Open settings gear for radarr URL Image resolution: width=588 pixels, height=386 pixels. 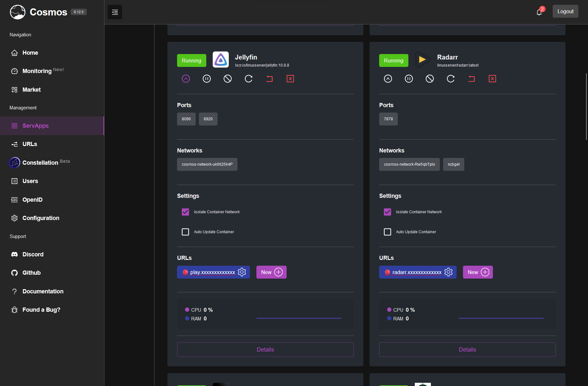(x=449, y=272)
